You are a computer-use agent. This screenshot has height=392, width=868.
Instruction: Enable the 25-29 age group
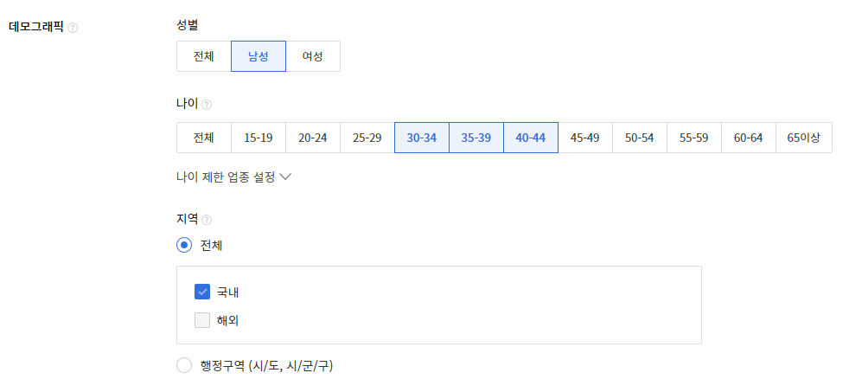[x=367, y=138]
